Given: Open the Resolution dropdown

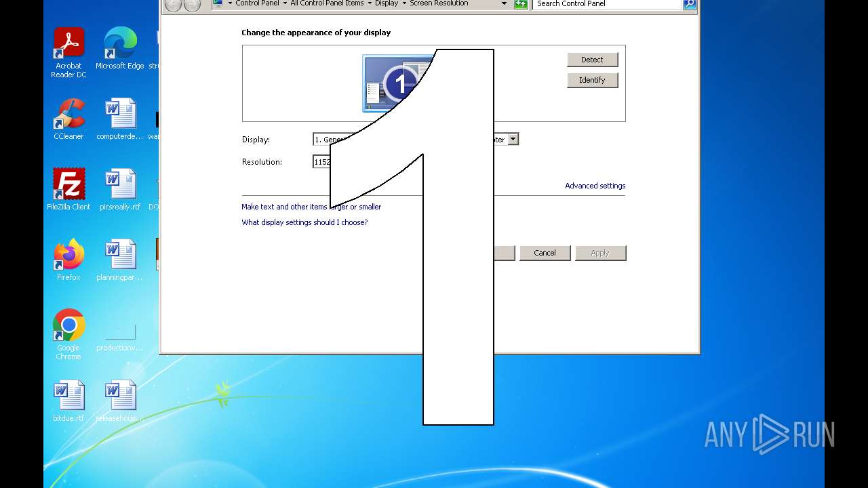Looking at the screenshot, I should [321, 161].
